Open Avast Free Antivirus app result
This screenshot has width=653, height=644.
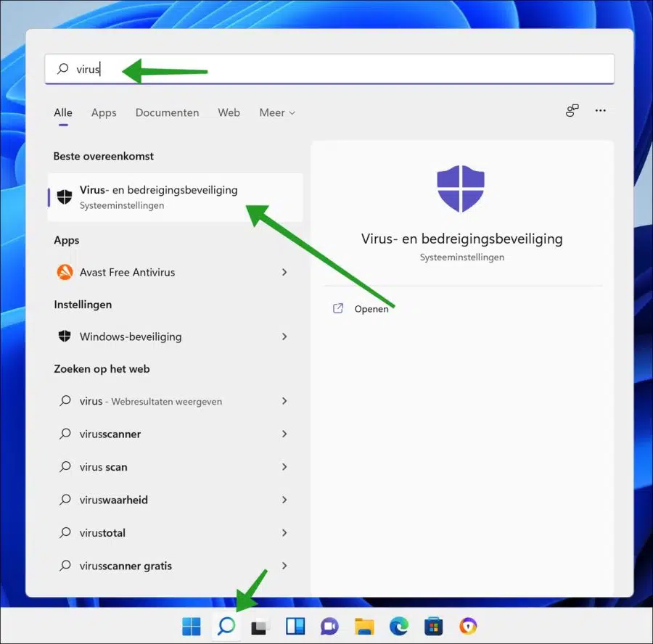[176, 272]
